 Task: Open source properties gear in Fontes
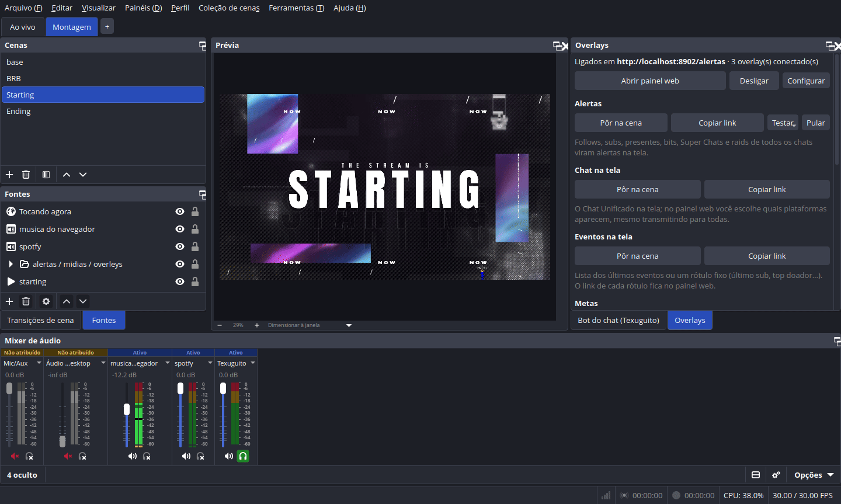pos(46,301)
